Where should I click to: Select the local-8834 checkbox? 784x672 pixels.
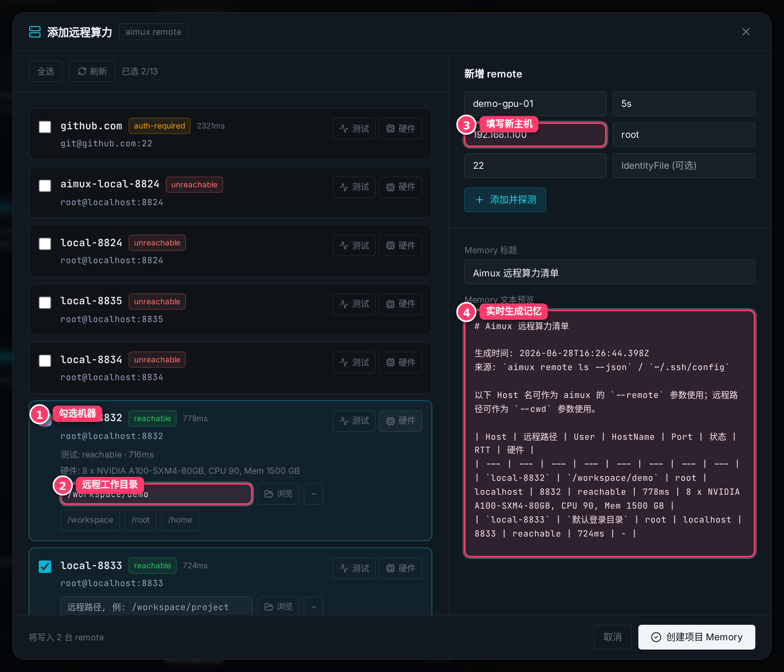pos(45,361)
